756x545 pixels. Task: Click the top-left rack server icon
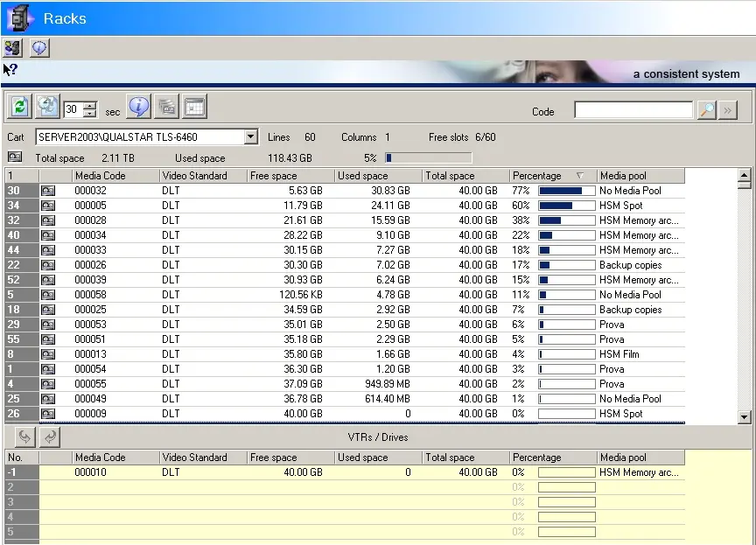[x=13, y=48]
